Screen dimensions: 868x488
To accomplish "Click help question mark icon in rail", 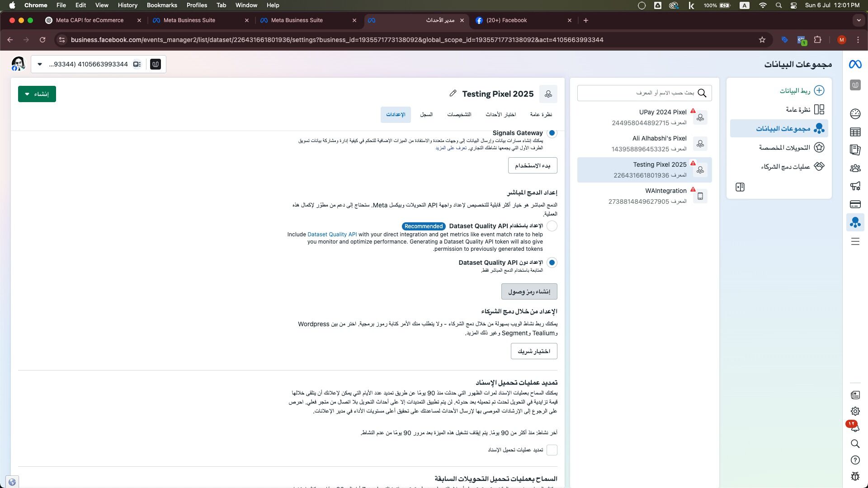I will pos(855,460).
